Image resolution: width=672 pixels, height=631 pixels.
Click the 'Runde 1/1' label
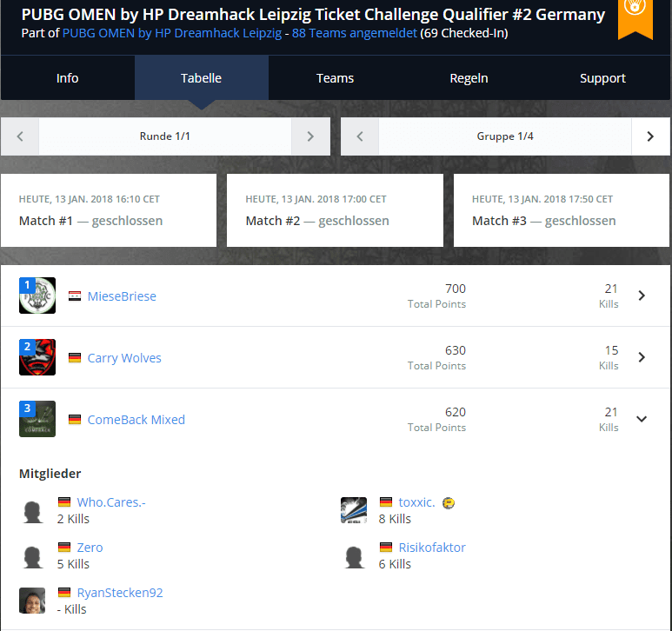click(x=165, y=136)
